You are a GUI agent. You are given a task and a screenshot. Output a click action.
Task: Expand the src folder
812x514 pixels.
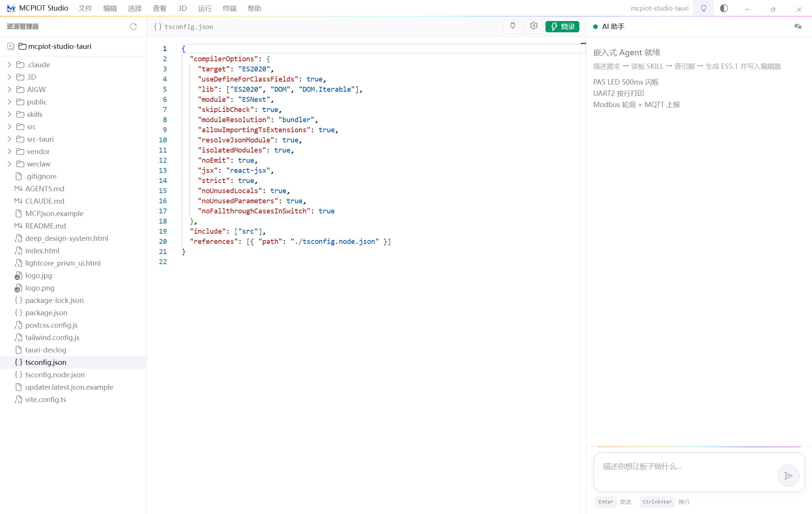tap(9, 127)
